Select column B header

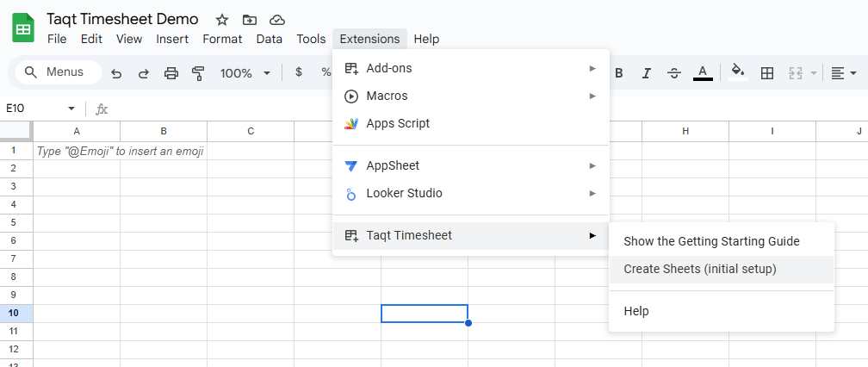click(164, 131)
